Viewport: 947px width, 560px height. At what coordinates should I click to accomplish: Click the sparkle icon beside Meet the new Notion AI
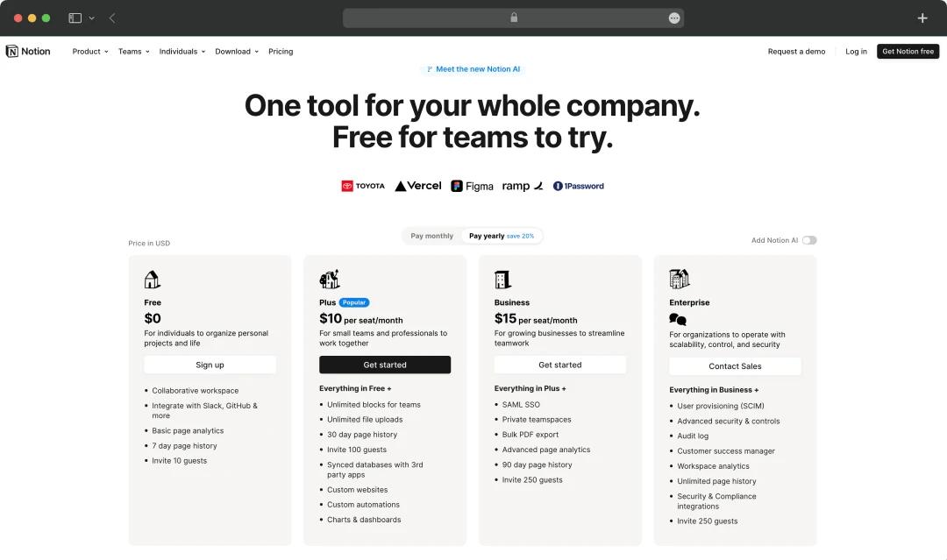tap(428, 68)
